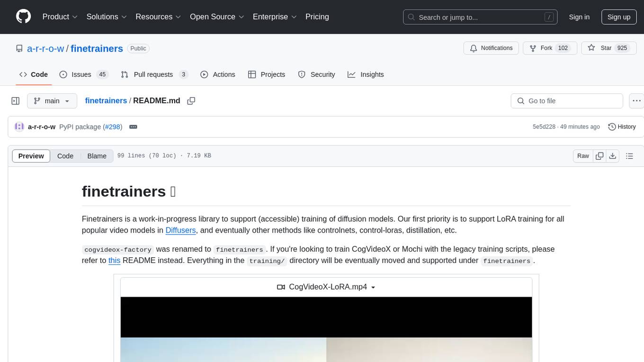Go to the GitHub homepage logo
This screenshot has width=644, height=362.
(x=23, y=17)
